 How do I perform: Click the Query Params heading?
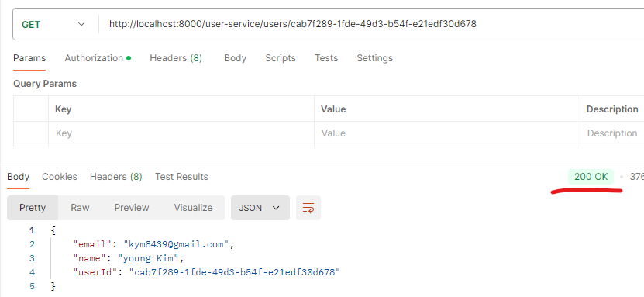coord(45,84)
